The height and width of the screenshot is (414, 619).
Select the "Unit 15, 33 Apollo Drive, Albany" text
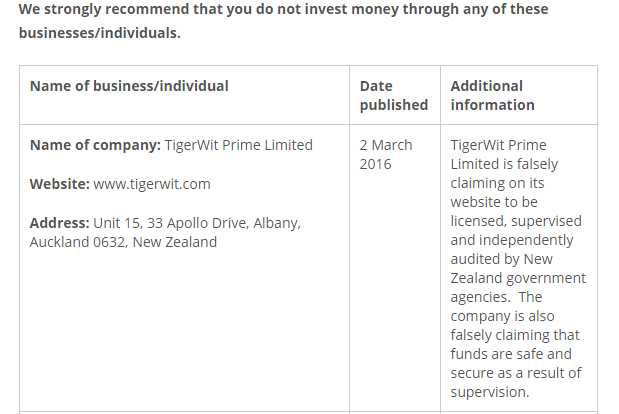click(197, 222)
